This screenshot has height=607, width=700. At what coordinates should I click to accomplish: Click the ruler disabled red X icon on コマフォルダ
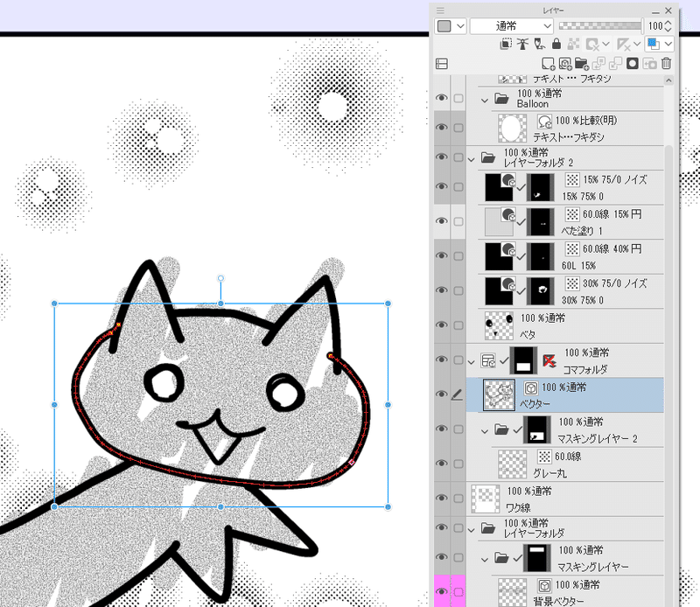point(549,360)
